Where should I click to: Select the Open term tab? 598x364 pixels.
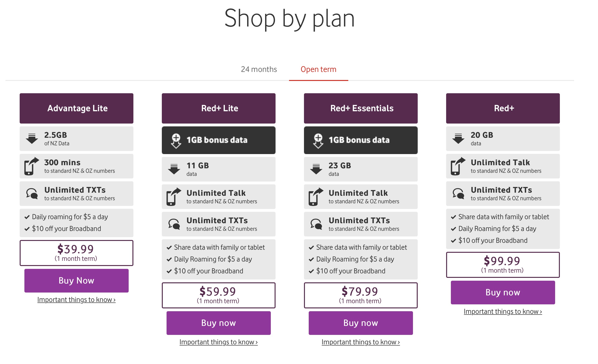pyautogui.click(x=318, y=69)
